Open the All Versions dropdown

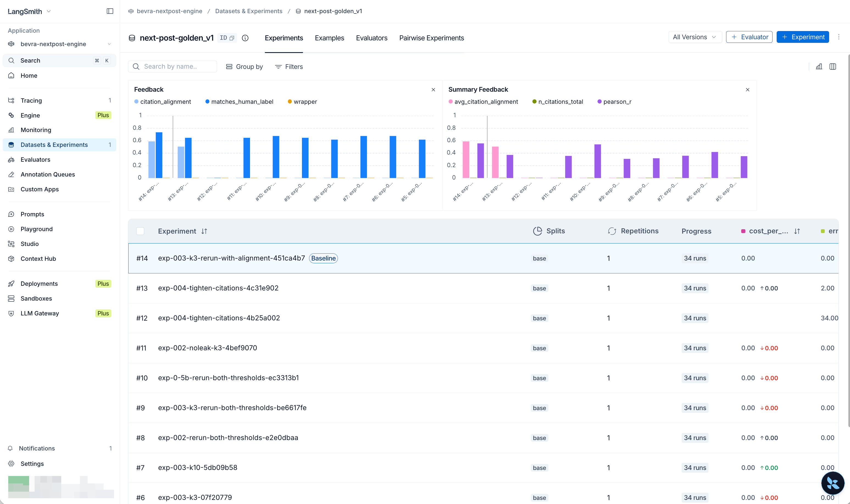coord(695,37)
